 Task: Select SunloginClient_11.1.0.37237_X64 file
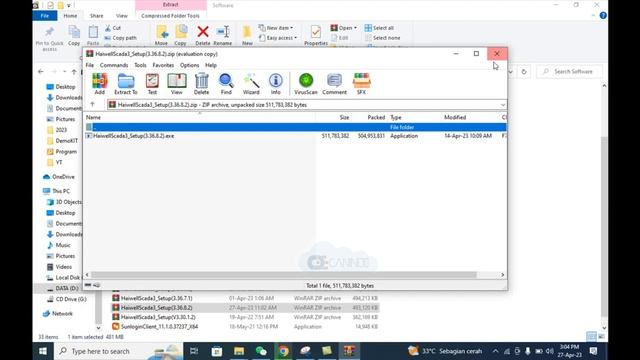pyautogui.click(x=159, y=327)
